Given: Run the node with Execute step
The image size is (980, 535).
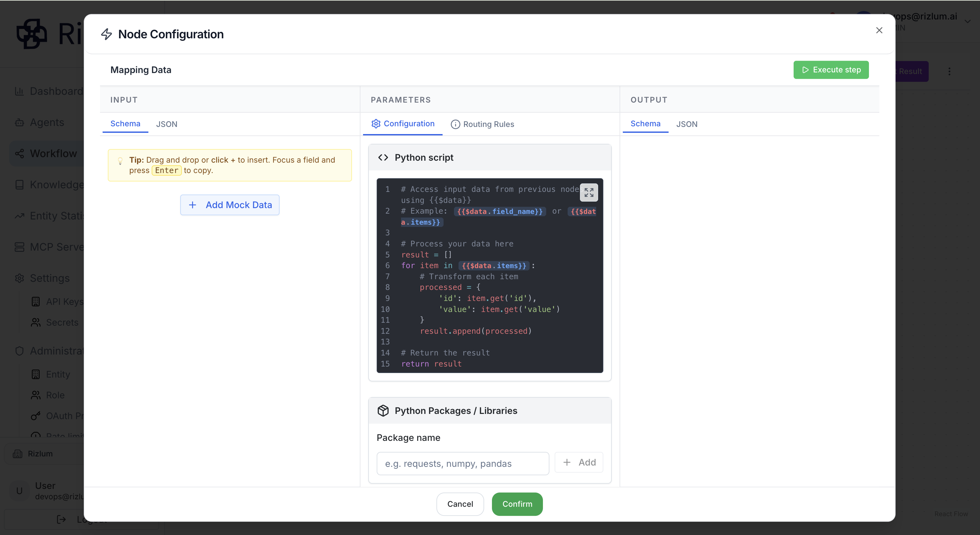Looking at the screenshot, I should coord(831,70).
